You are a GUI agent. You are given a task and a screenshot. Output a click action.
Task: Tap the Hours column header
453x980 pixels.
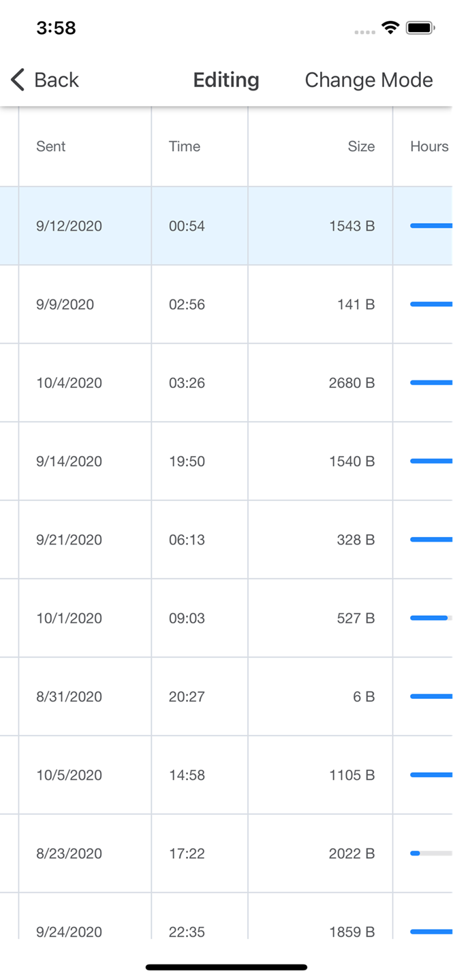pyautogui.click(x=429, y=146)
